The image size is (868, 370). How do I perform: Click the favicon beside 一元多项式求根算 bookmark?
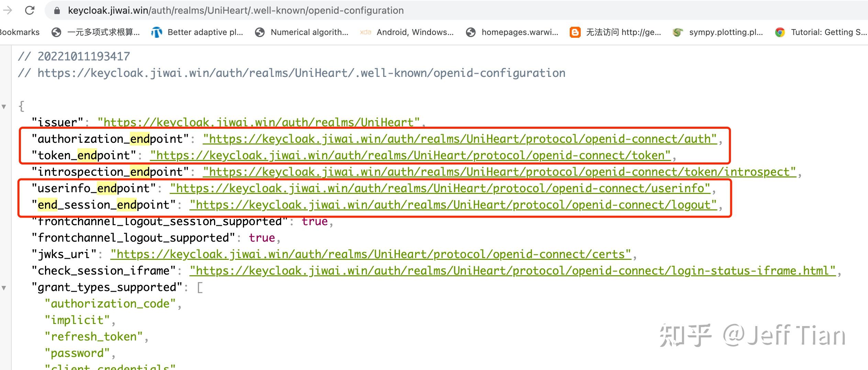point(56,32)
